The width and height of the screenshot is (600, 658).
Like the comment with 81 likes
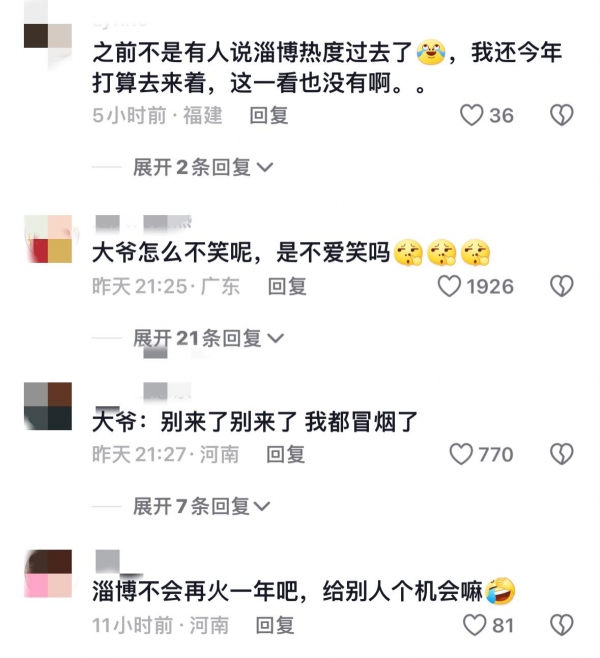[475, 625]
